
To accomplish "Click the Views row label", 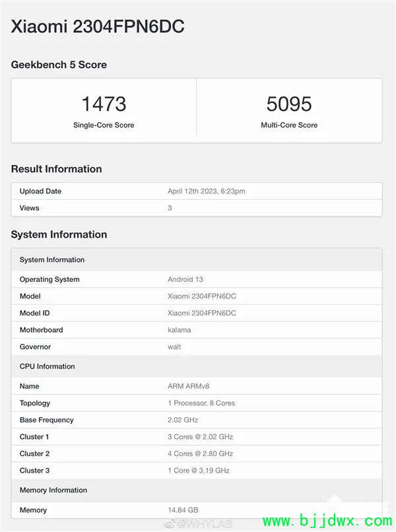I will (29, 208).
